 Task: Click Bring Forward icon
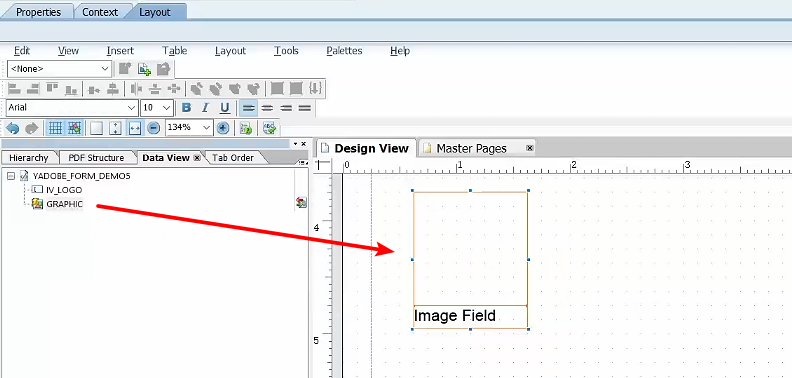tap(216, 89)
